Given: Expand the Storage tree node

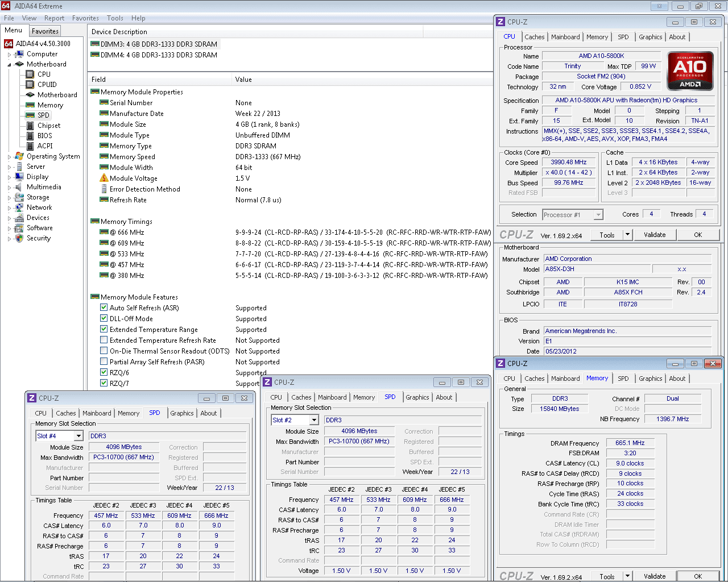Looking at the screenshot, I should click(9, 198).
